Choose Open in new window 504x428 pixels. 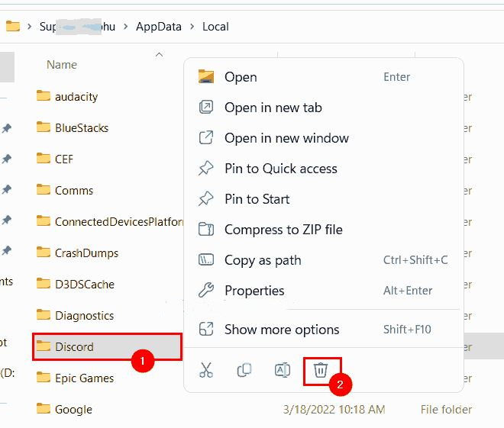(286, 138)
